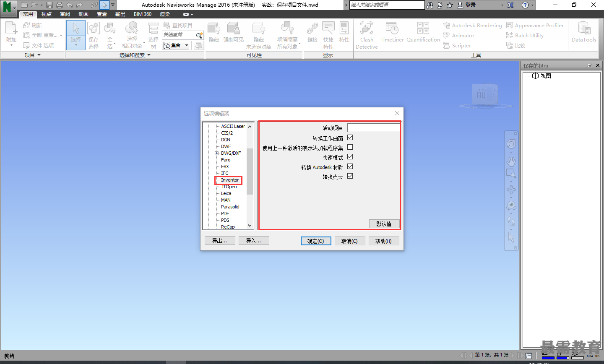Viewport: 604px width, 364px height.
Task: Click Hide Unselected (隐藏未选定对象) icon
Action: [259, 29]
